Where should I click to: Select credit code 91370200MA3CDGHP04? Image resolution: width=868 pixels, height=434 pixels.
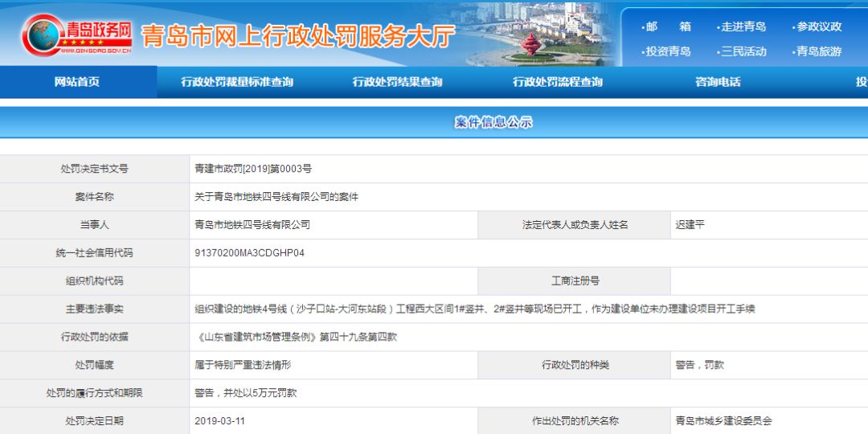[x=250, y=253]
